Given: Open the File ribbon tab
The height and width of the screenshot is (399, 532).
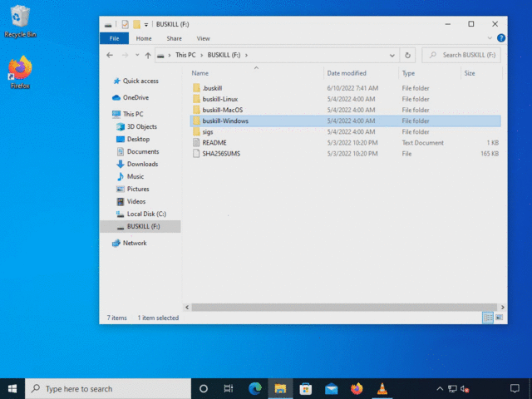Looking at the screenshot, I should (115, 38).
